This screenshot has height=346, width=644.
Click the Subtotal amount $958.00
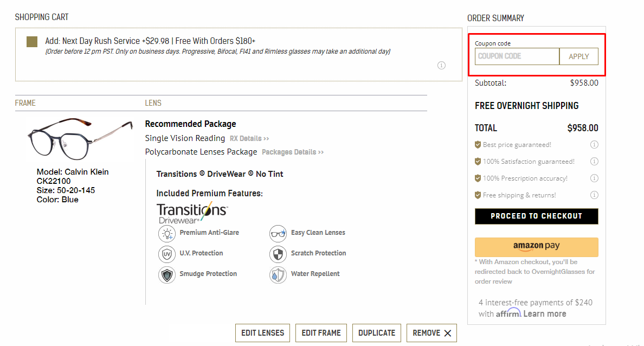click(584, 83)
